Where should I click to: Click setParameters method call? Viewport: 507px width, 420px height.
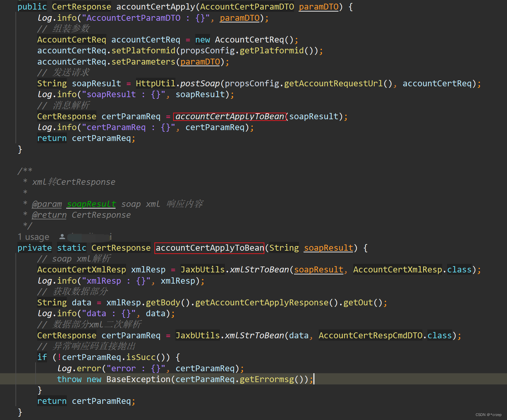coord(143,62)
